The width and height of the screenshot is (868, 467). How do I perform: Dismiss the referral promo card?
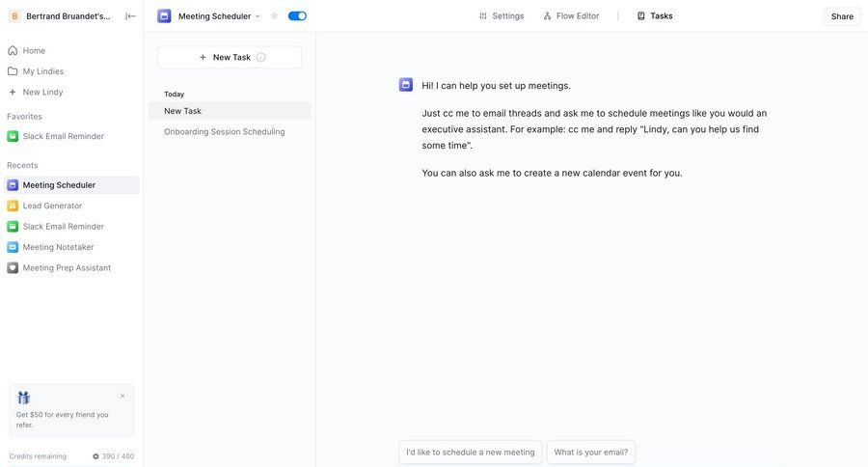click(122, 397)
